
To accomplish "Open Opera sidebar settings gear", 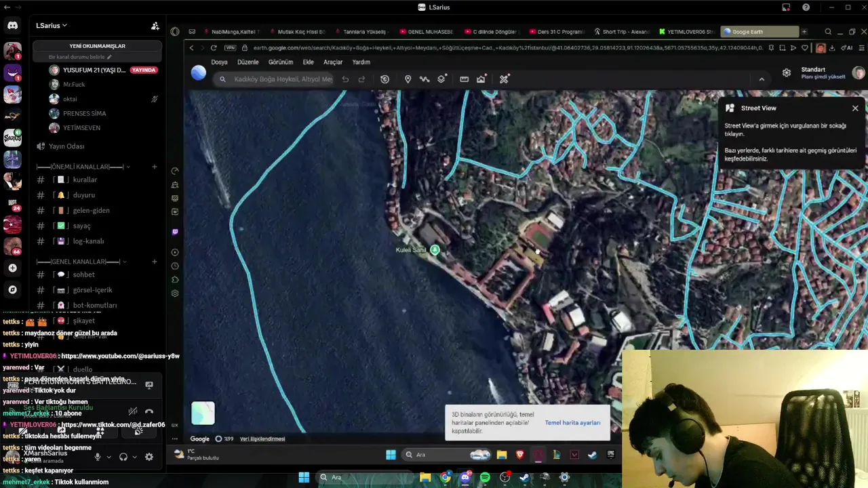I will click(x=175, y=293).
